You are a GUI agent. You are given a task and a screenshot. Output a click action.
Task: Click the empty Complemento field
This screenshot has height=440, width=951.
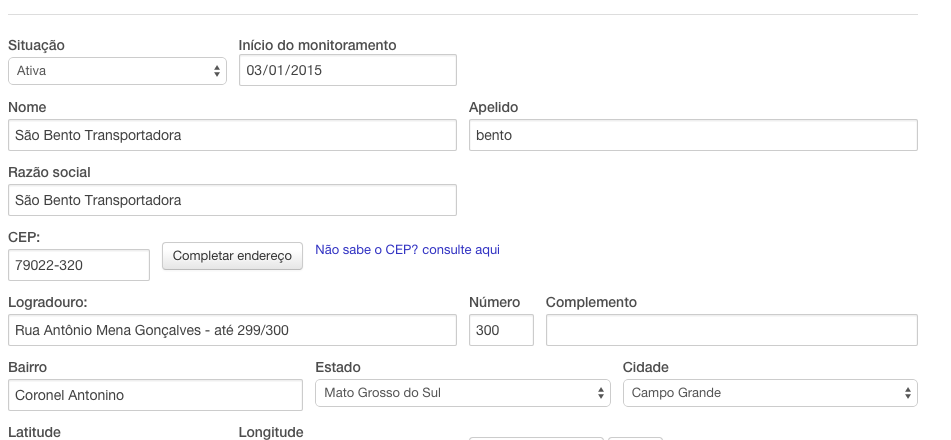point(732,330)
